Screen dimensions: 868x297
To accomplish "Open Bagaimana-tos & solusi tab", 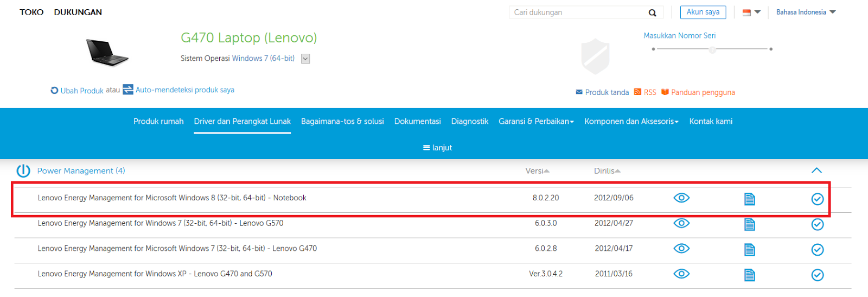I will pyautogui.click(x=342, y=121).
